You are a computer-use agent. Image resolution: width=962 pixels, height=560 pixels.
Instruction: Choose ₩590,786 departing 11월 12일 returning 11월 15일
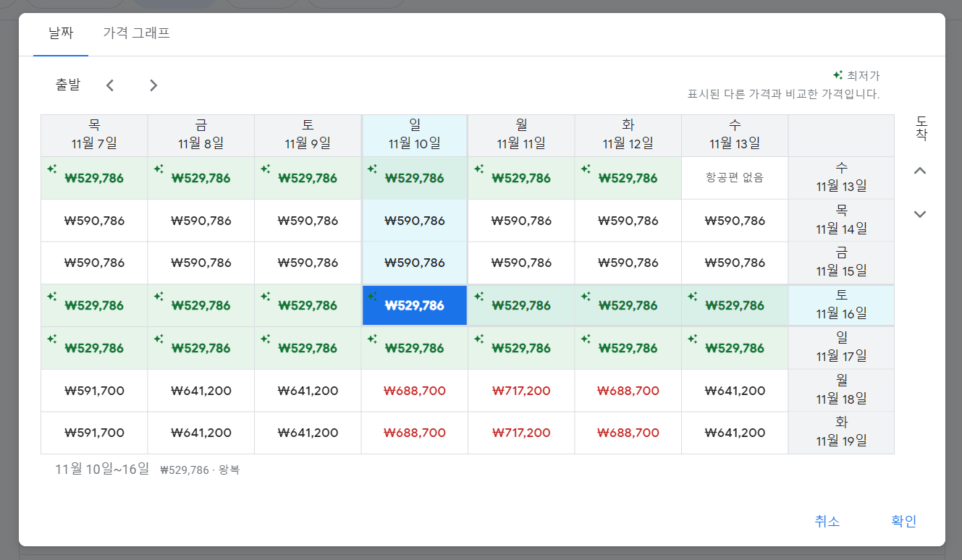pos(628,263)
